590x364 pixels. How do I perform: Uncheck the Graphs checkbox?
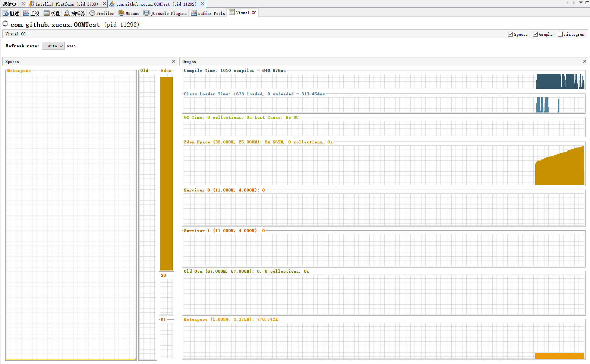point(535,34)
